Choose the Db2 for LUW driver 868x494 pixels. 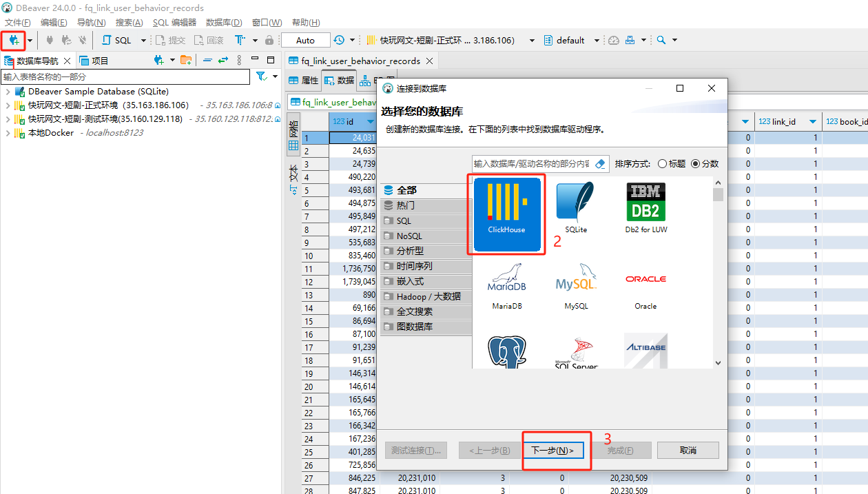coord(645,207)
